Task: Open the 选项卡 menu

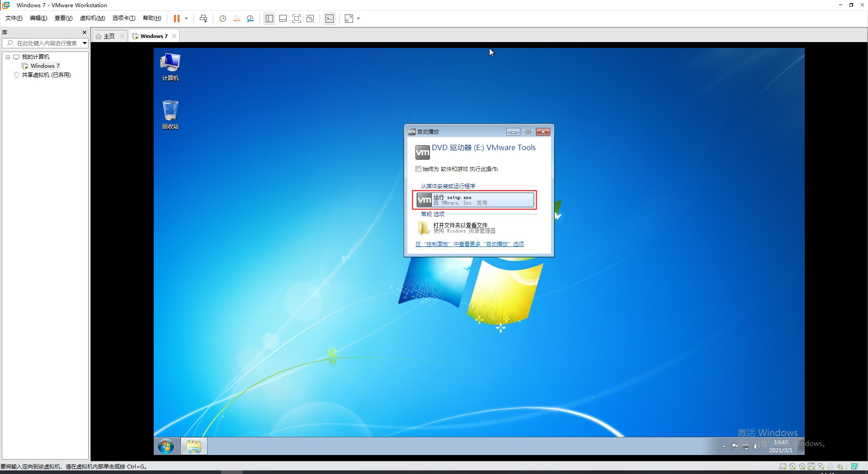Action: click(x=124, y=18)
